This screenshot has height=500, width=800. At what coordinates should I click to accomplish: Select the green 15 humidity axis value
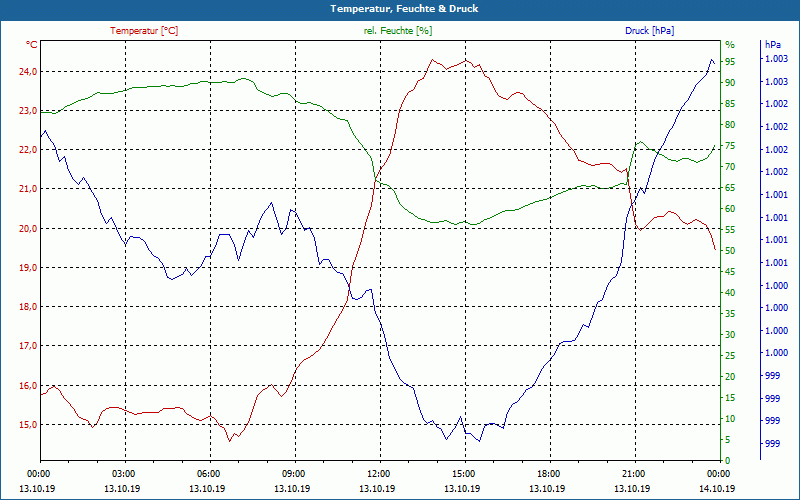730,398
